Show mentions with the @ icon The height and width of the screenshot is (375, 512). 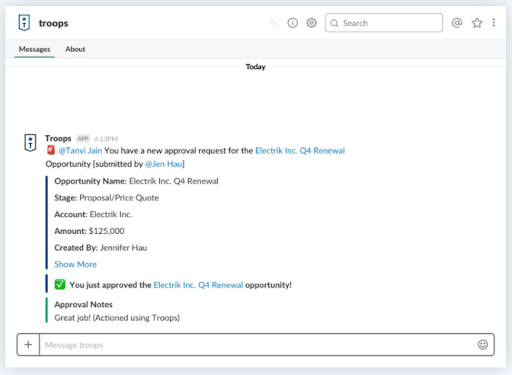(x=457, y=23)
